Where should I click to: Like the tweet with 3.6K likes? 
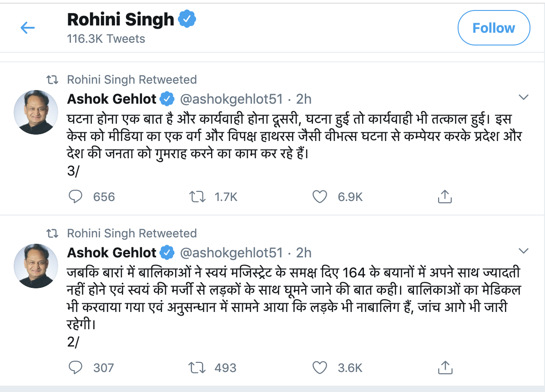[x=320, y=367]
